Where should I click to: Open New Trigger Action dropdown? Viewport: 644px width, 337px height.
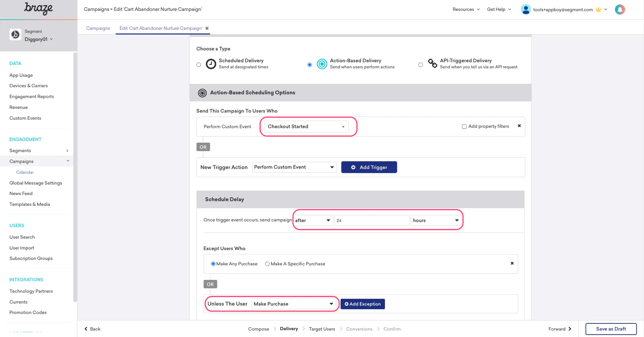pos(294,167)
